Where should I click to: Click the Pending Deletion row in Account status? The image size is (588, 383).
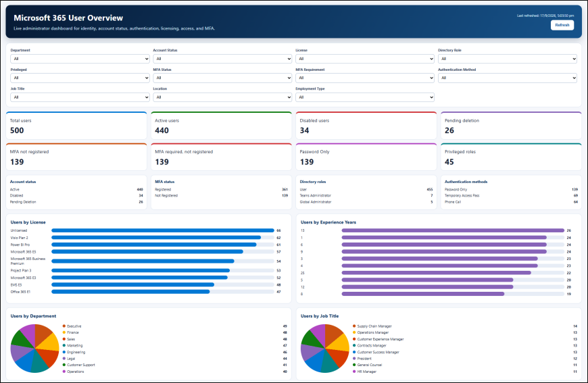[x=76, y=202]
